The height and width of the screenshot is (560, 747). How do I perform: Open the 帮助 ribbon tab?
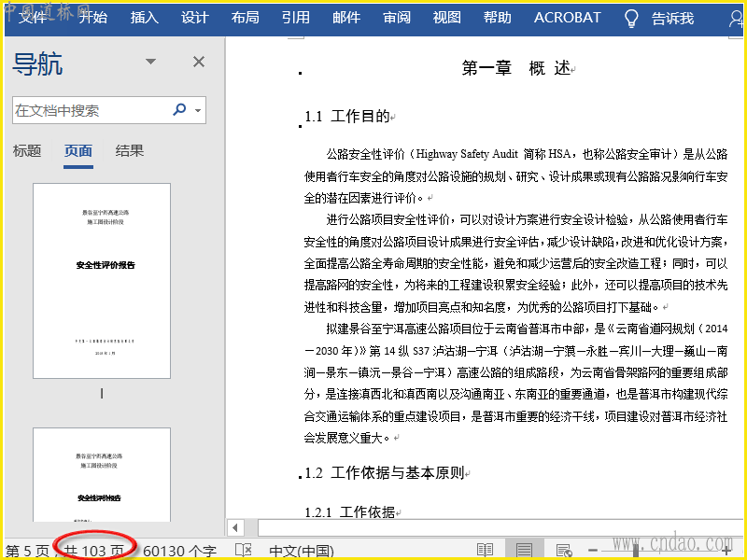[x=498, y=18]
